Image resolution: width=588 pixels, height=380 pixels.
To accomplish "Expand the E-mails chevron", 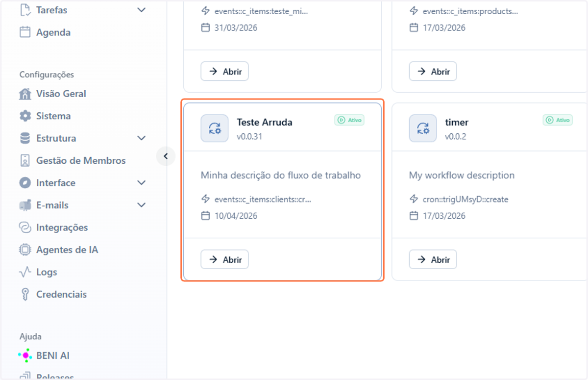I will 142,205.
